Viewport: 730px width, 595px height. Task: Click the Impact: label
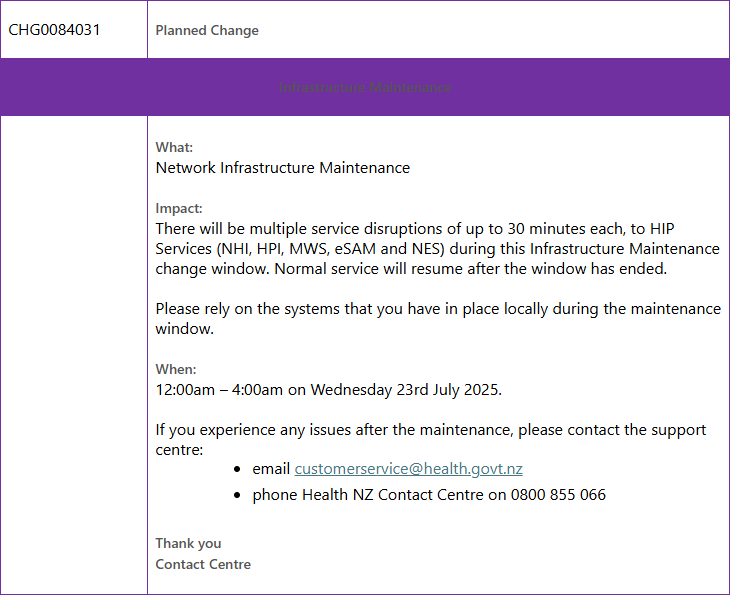(179, 208)
